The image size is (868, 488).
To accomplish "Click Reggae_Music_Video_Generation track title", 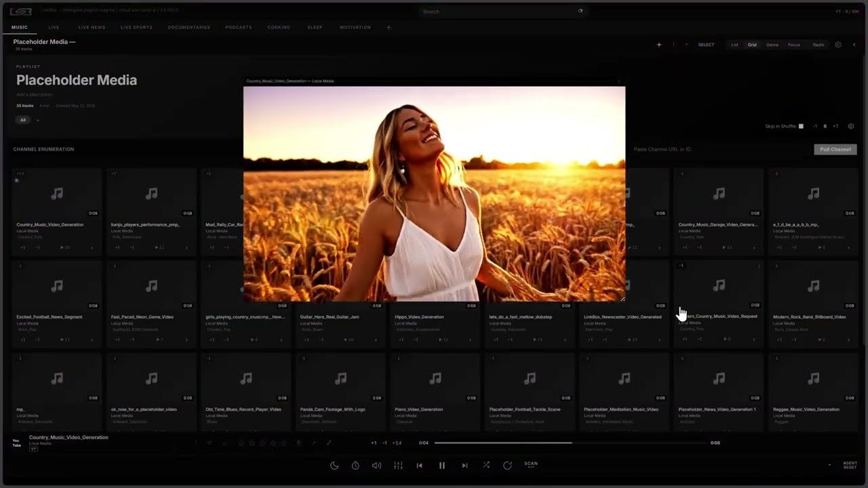I will [x=806, y=409].
